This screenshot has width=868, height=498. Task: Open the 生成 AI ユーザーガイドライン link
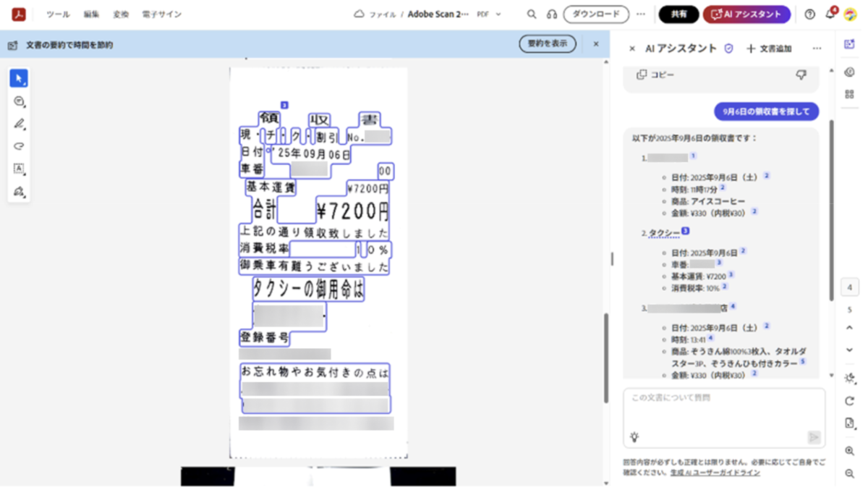[x=715, y=472]
